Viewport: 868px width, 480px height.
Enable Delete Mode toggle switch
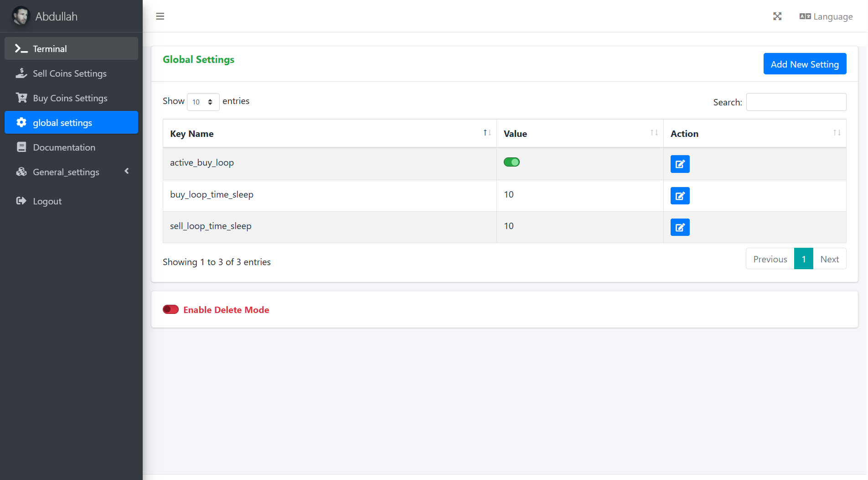(x=170, y=310)
